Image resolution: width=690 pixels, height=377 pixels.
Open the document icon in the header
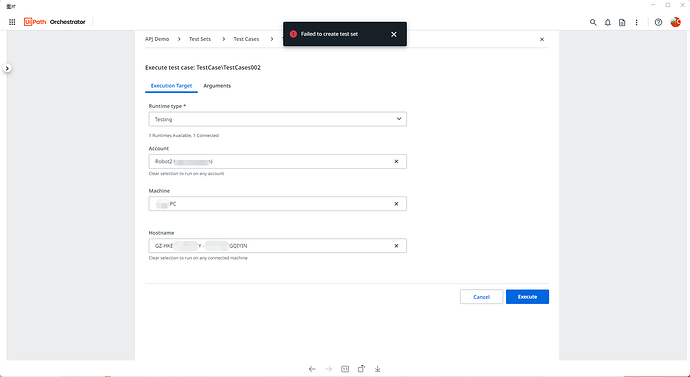point(622,22)
